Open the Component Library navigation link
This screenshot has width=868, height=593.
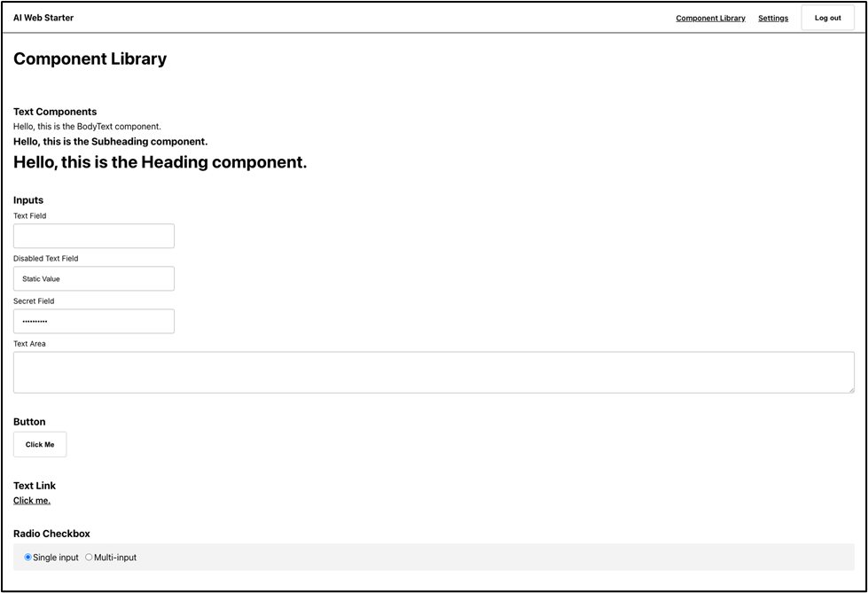click(710, 18)
